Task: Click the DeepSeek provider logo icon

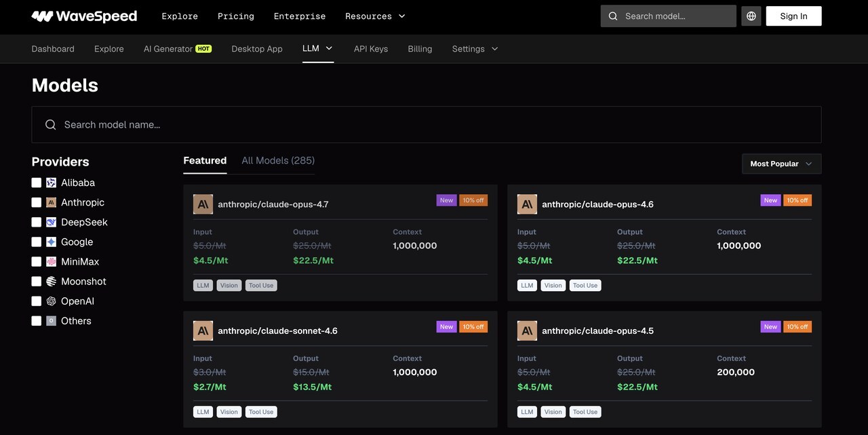Action: pyautogui.click(x=51, y=222)
